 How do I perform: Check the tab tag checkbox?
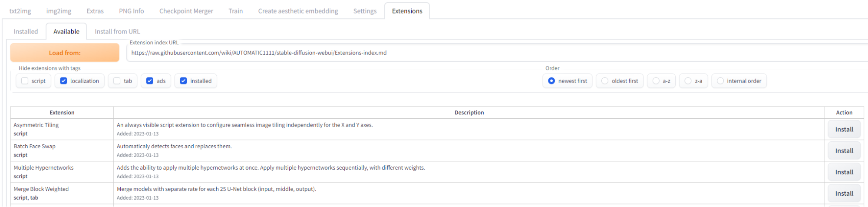click(117, 81)
